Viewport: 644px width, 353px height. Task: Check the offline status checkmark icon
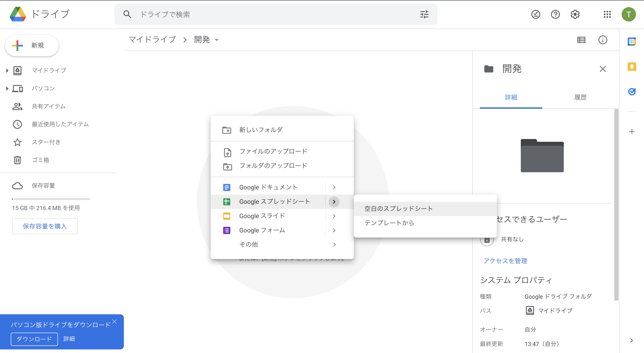click(536, 14)
